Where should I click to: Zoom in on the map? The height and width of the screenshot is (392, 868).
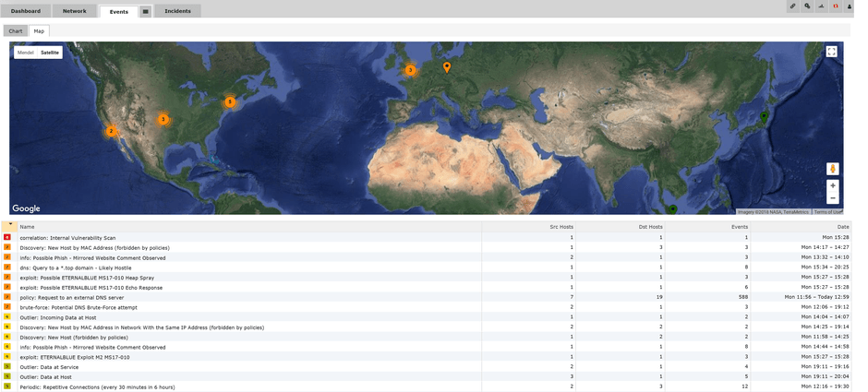tap(832, 185)
